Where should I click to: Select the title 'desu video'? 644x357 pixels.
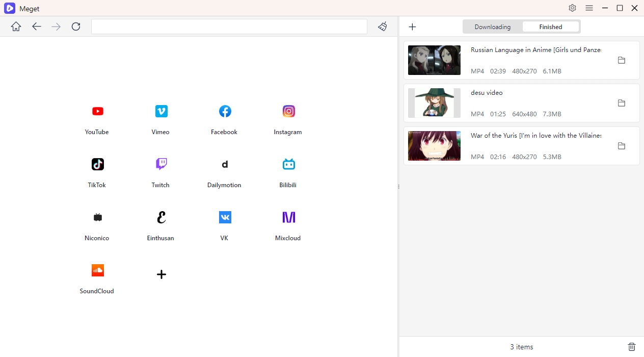point(487,93)
